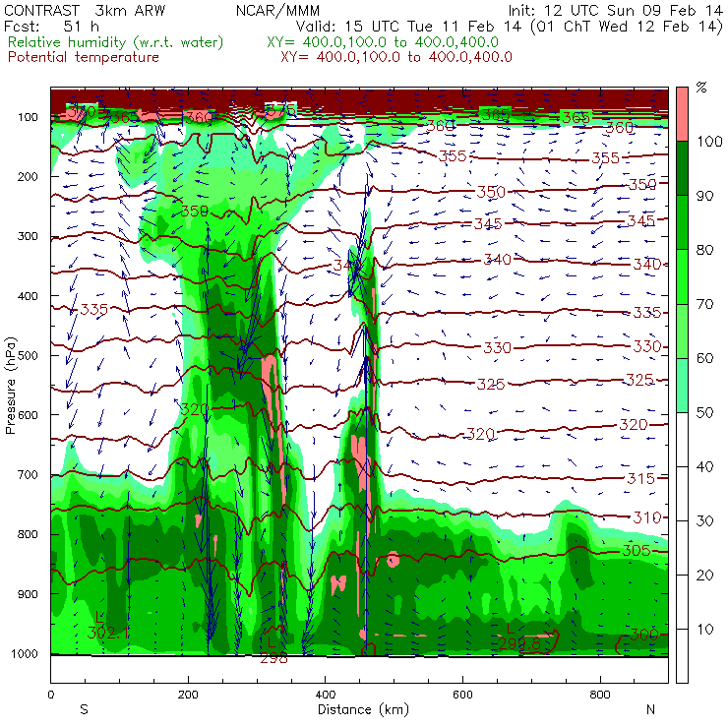The height and width of the screenshot is (728, 728).
Task: Click the "90" label on the colorbar
Action: pyautogui.click(x=704, y=196)
